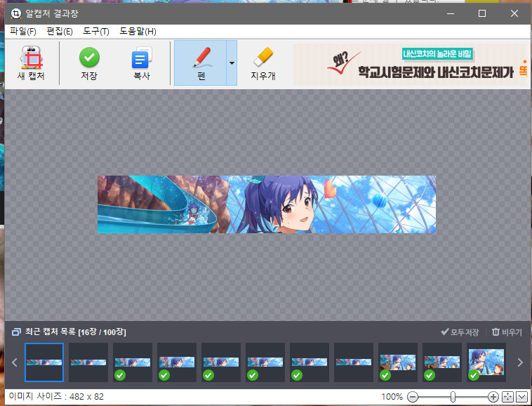The image size is (532, 406).
Task: Click the 내신코치 advertisement banner
Action: coord(410,65)
